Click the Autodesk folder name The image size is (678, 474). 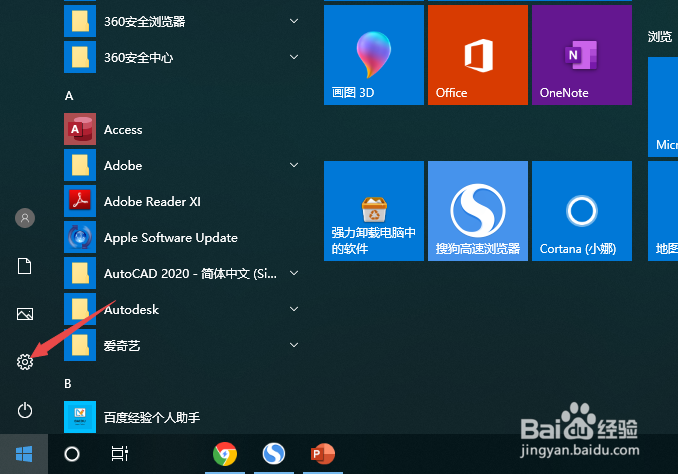(131, 310)
